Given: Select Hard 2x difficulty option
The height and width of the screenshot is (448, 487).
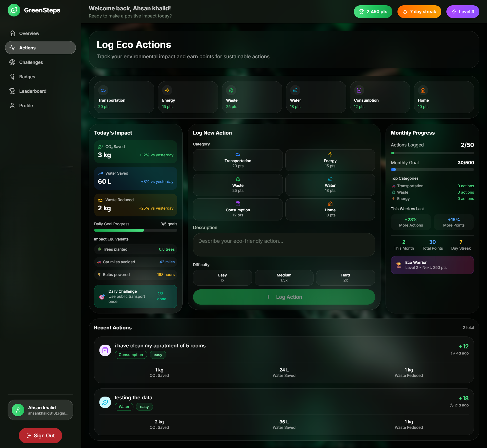Looking at the screenshot, I should pyautogui.click(x=345, y=277).
